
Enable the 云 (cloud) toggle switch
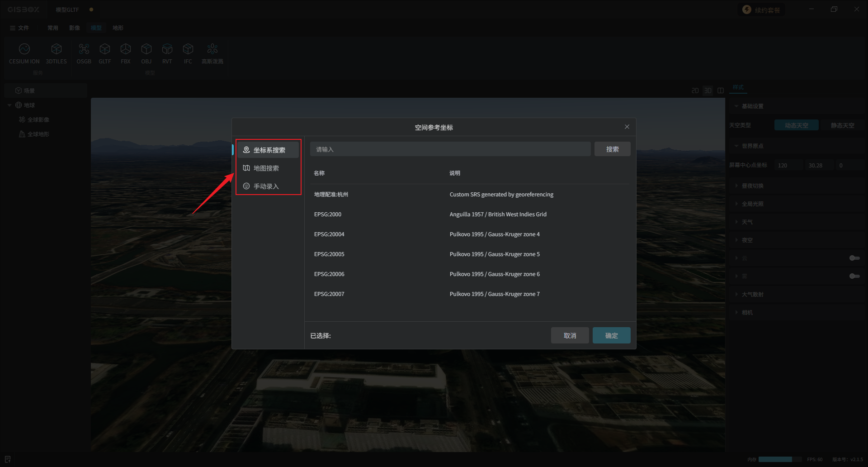tap(854, 258)
